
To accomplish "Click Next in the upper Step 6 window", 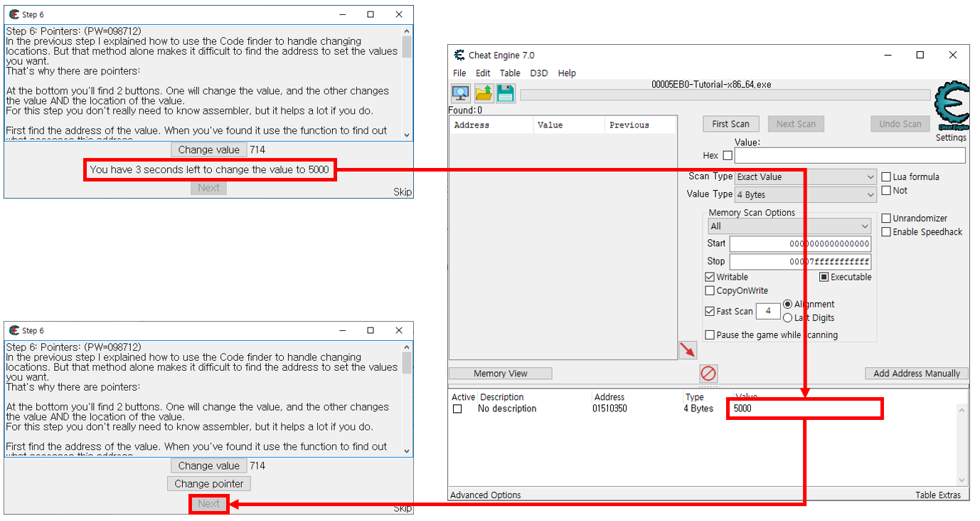I will [208, 188].
